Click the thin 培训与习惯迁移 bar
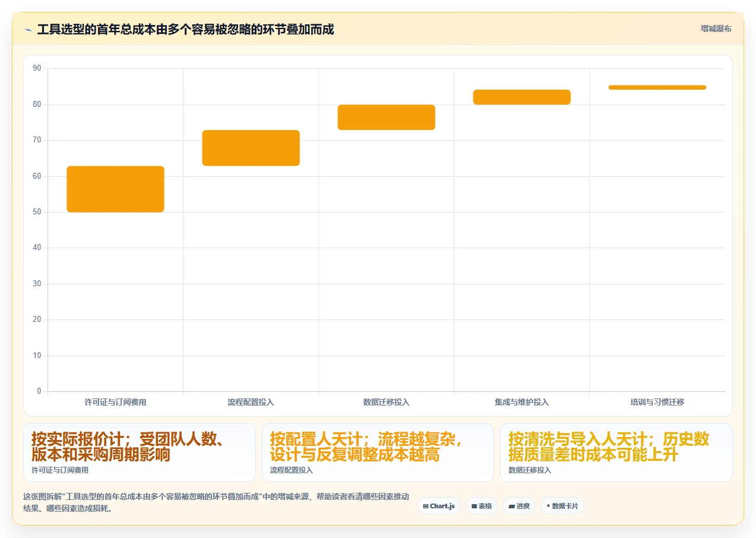Viewport: 756px width, 538px height. point(657,87)
